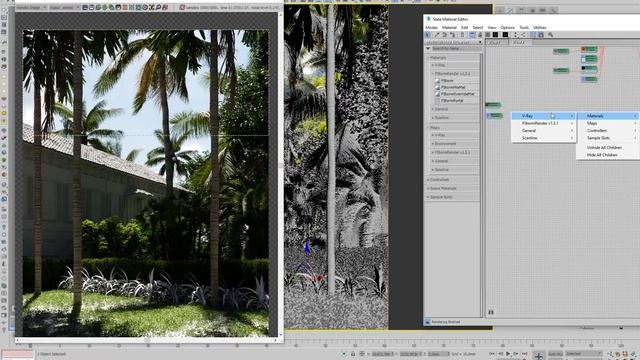Expand Scanline group under Materials
Screen dimensions: 640x360
[454, 118]
